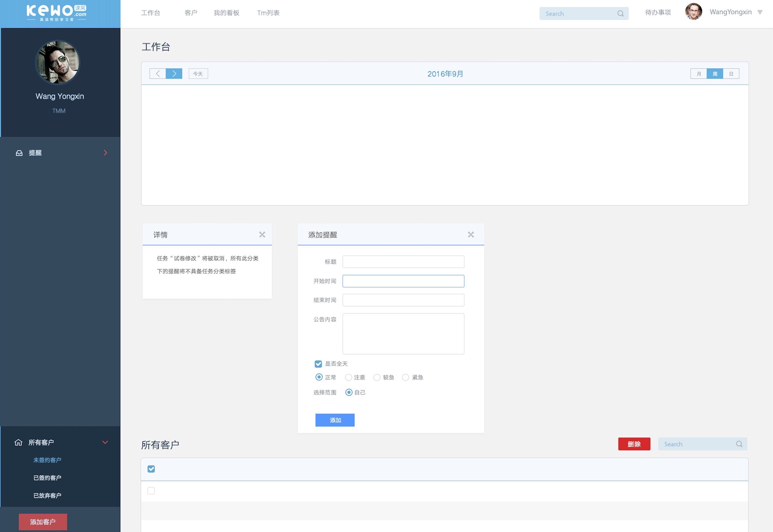773x532 pixels.
Task: Click the 提醒 inbox icon in sidebar
Action: point(19,153)
